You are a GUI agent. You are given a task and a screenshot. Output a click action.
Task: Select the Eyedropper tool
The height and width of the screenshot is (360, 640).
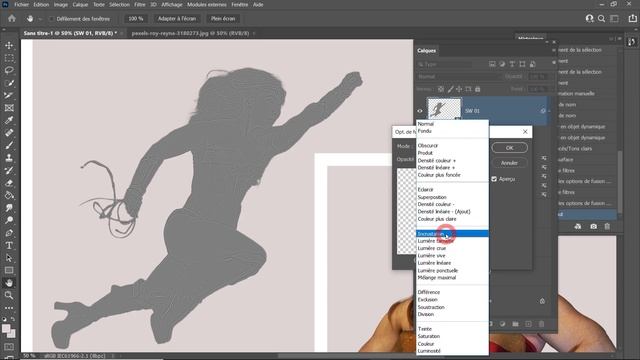9,120
